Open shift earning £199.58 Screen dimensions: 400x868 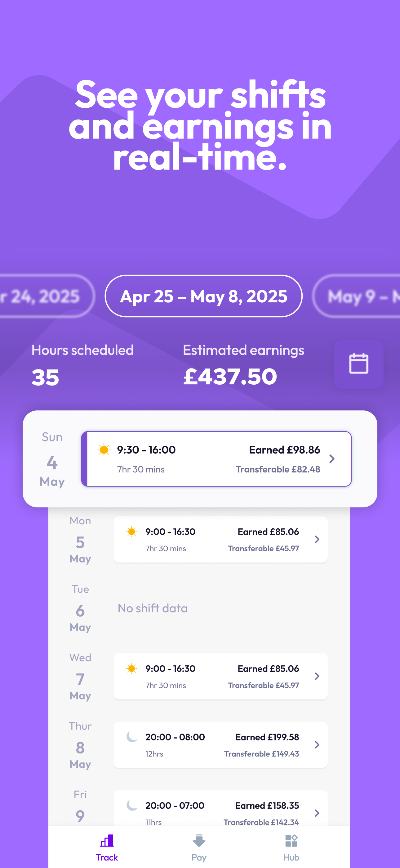(x=220, y=745)
